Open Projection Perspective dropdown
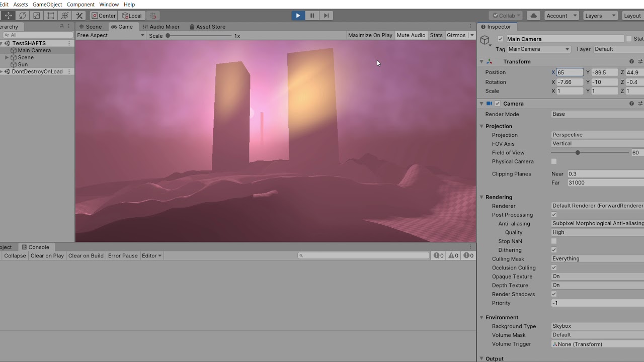The width and height of the screenshot is (644, 362). [597, 135]
